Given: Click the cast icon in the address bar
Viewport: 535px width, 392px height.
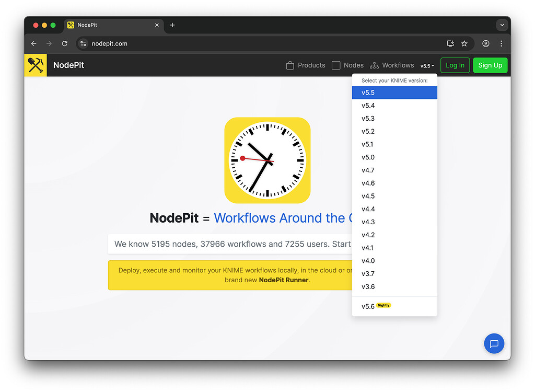Looking at the screenshot, I should (450, 44).
